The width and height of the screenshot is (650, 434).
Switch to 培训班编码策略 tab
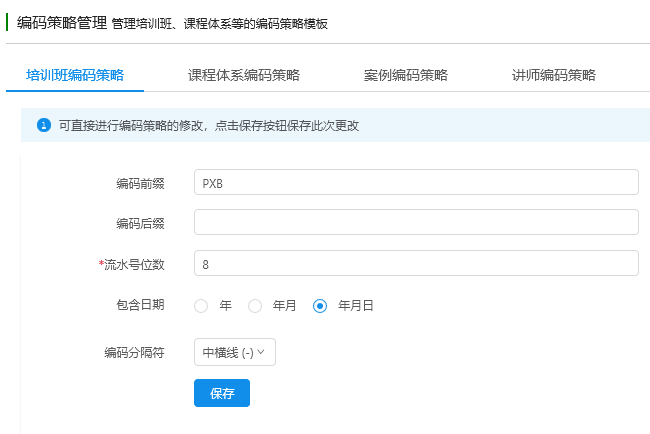pyautogui.click(x=75, y=75)
